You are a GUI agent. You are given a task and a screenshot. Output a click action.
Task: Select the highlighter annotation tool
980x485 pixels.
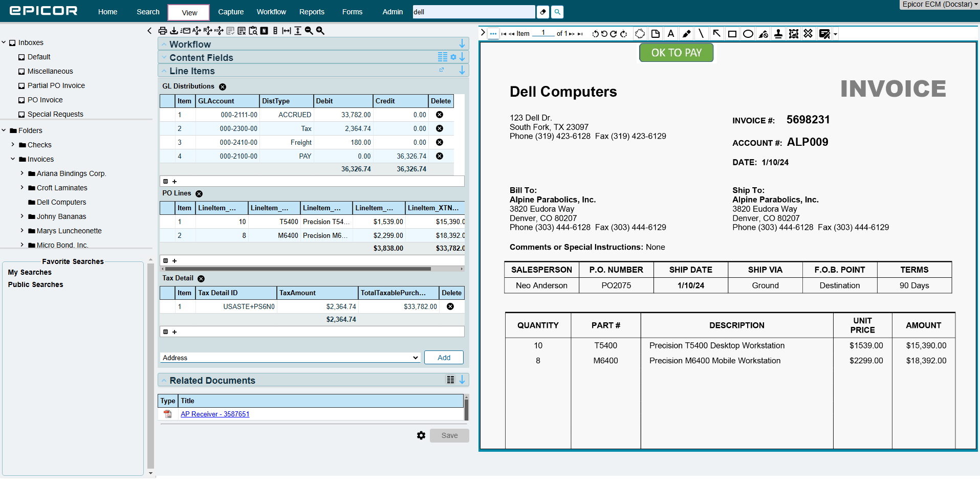[686, 34]
